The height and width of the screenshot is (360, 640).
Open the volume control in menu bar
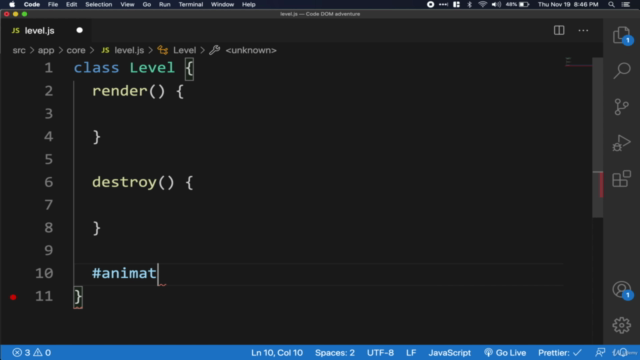tap(496, 4)
